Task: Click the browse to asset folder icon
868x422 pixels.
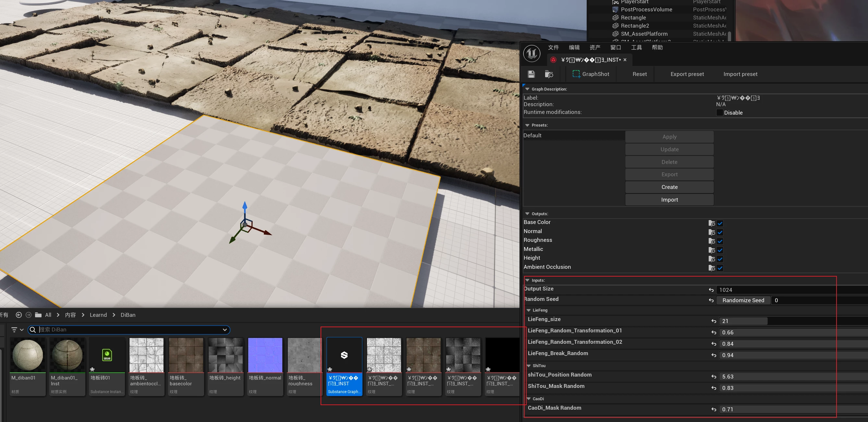Action: click(549, 74)
